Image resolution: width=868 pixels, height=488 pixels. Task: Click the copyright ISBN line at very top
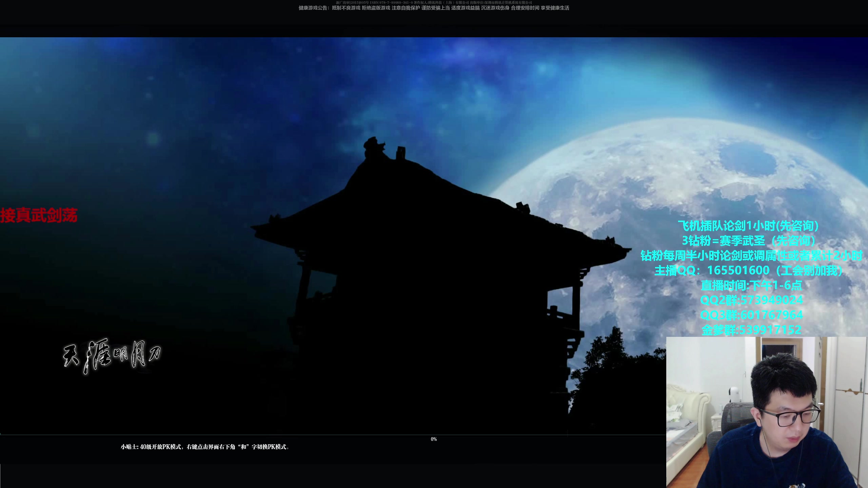click(x=434, y=2)
